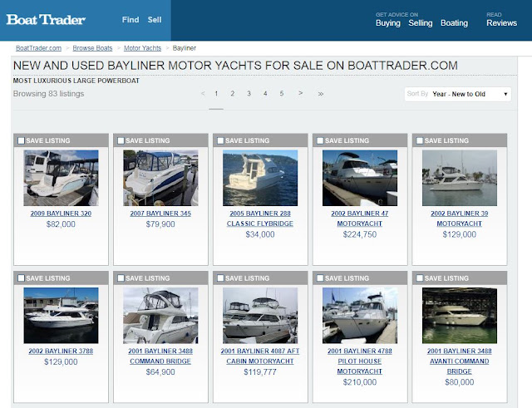Click the $79,900 price text
Viewport: 532px width, 408px height.
pos(160,224)
